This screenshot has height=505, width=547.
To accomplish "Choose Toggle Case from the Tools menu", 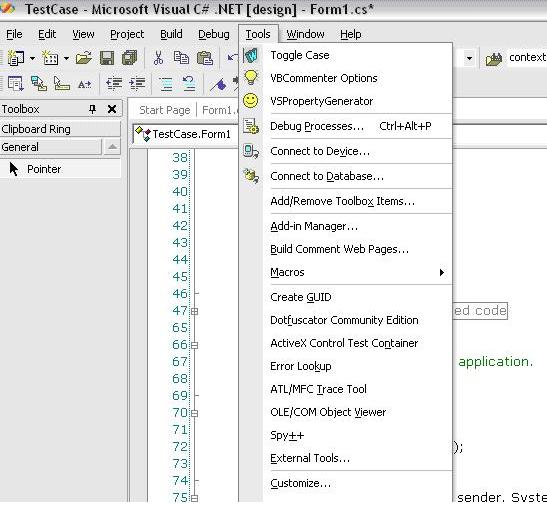I will [x=345, y=55].
